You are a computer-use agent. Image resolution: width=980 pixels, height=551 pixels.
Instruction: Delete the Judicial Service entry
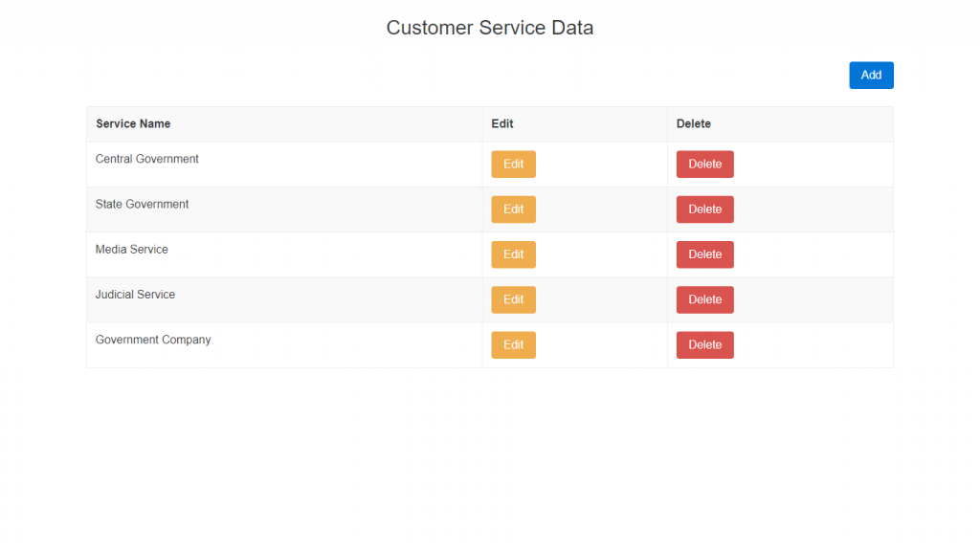(x=704, y=299)
